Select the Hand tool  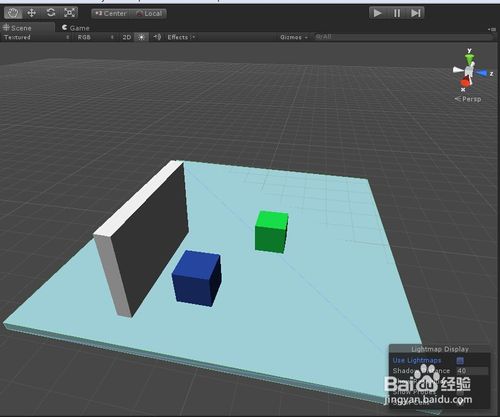coord(13,13)
